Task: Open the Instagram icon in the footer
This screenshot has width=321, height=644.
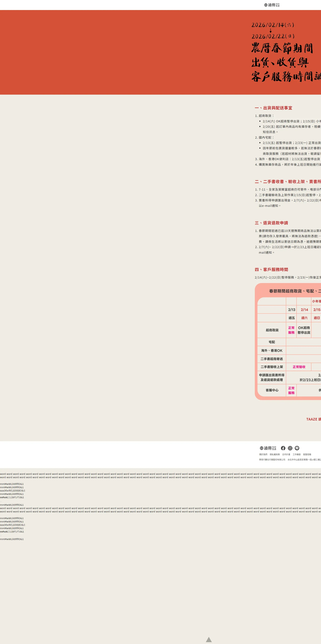Action: tap(290, 448)
